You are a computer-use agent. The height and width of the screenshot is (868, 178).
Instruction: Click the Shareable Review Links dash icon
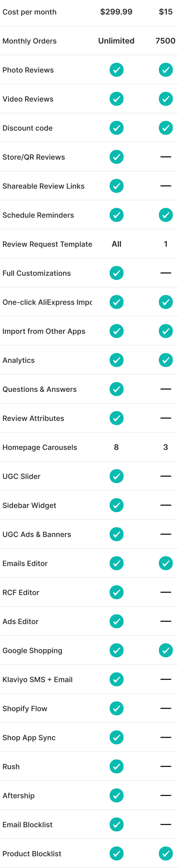[x=165, y=186]
